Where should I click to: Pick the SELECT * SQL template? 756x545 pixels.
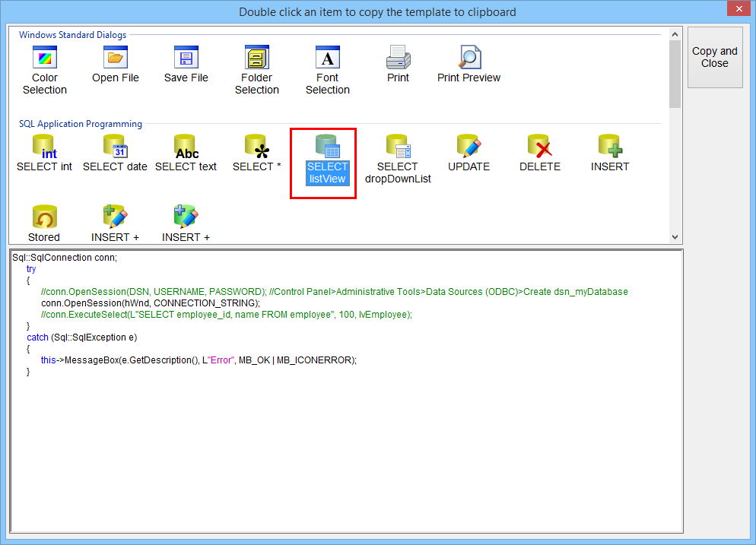(x=256, y=154)
